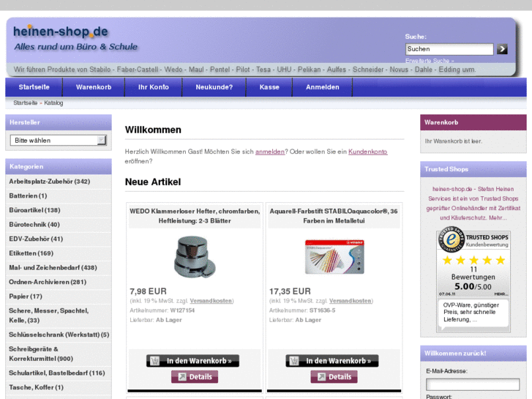Open category Tasche, Koffer (1)
The height and width of the screenshot is (399, 532).
tap(37, 387)
